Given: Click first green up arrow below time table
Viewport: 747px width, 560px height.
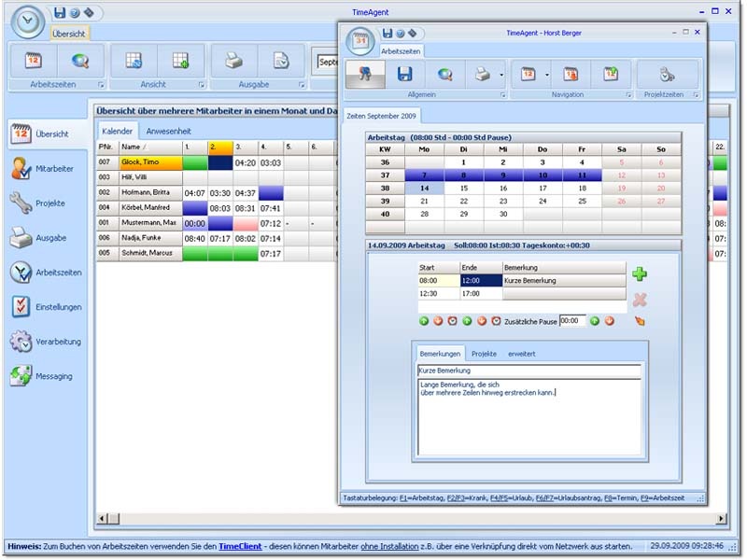Looking at the screenshot, I should [424, 321].
